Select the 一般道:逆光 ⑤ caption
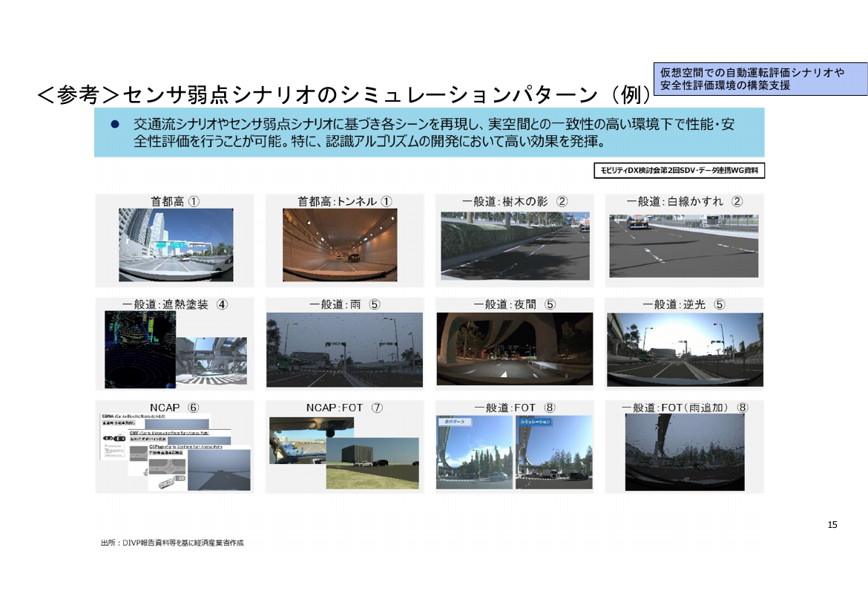868x614 pixels. click(x=684, y=304)
